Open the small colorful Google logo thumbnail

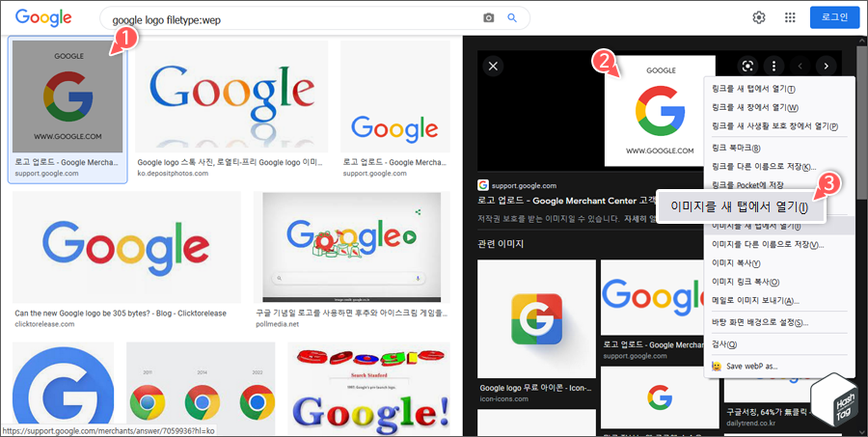(395, 96)
